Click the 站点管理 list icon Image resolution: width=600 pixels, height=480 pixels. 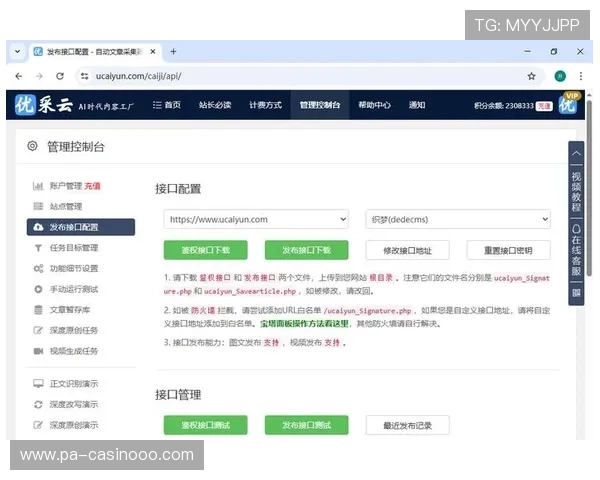click(38, 207)
